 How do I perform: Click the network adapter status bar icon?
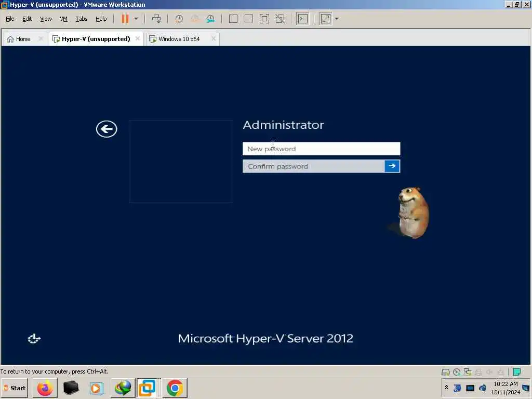tap(468, 372)
